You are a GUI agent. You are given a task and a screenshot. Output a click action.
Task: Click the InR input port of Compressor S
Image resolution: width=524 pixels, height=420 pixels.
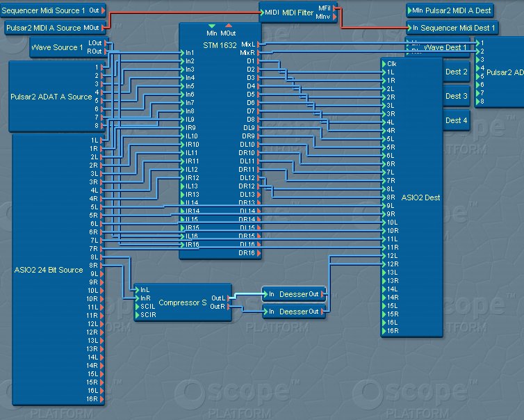(x=137, y=298)
